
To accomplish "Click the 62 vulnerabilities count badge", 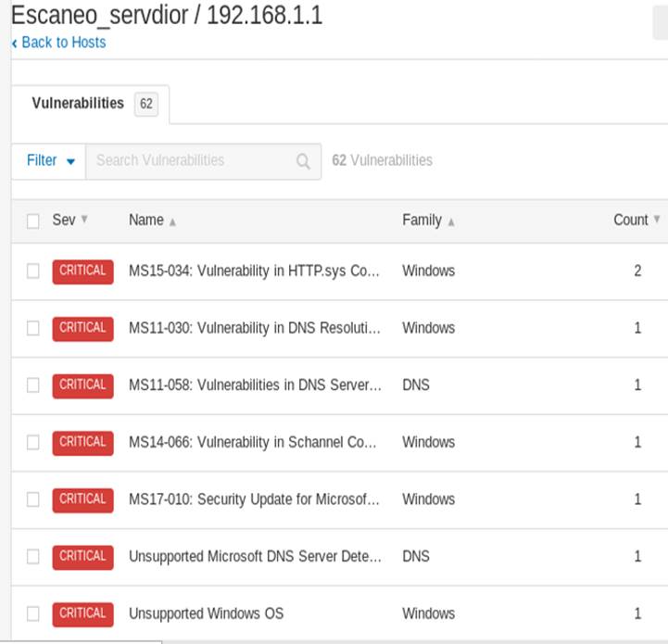I will (145, 104).
